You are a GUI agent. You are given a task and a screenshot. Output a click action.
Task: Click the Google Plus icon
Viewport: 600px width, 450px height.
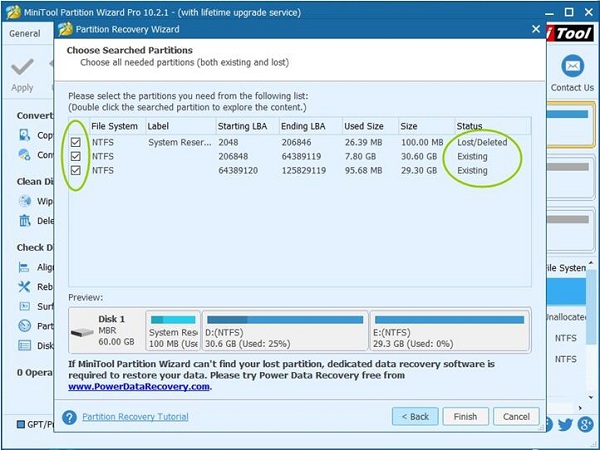coord(585,424)
